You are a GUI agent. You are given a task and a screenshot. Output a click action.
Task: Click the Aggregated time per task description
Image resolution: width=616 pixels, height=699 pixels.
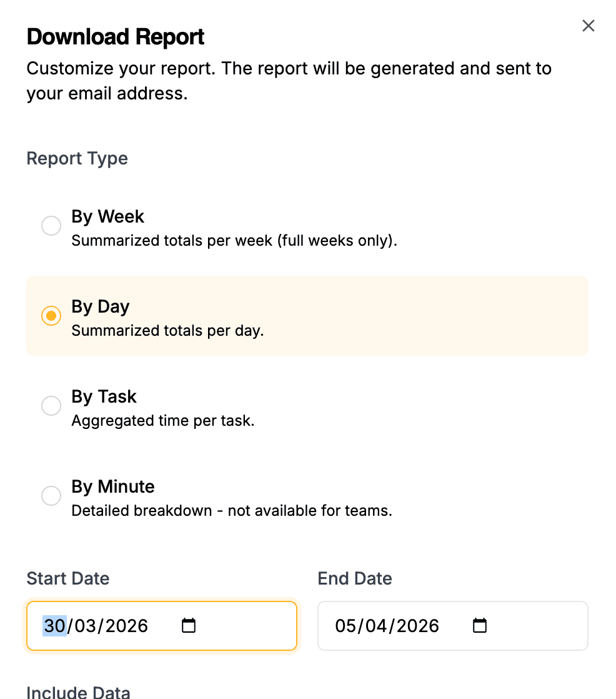click(162, 420)
